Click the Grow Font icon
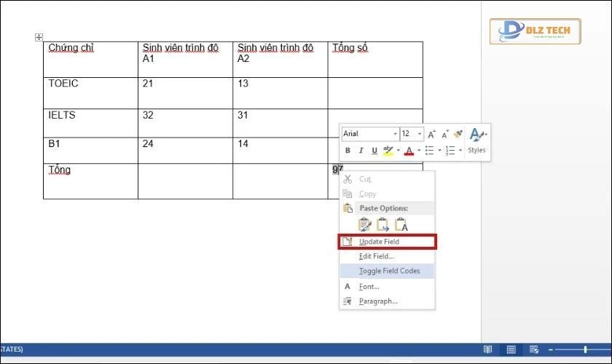The width and height of the screenshot is (612, 364). click(x=432, y=134)
